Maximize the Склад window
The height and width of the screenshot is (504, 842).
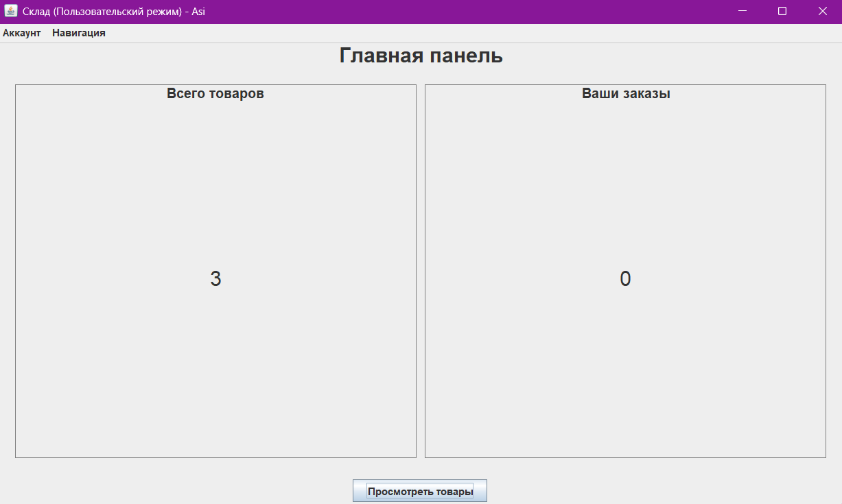(782, 11)
